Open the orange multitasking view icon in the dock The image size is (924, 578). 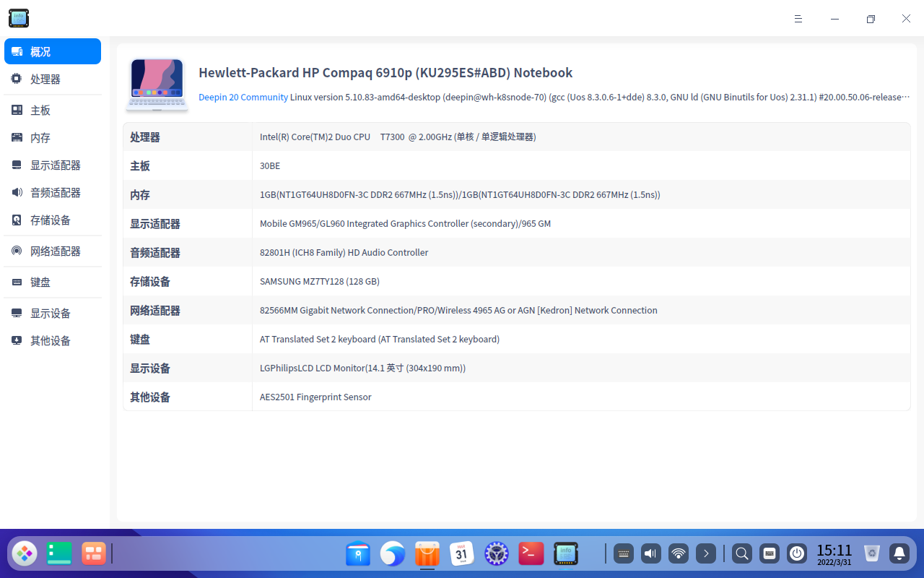(x=94, y=553)
